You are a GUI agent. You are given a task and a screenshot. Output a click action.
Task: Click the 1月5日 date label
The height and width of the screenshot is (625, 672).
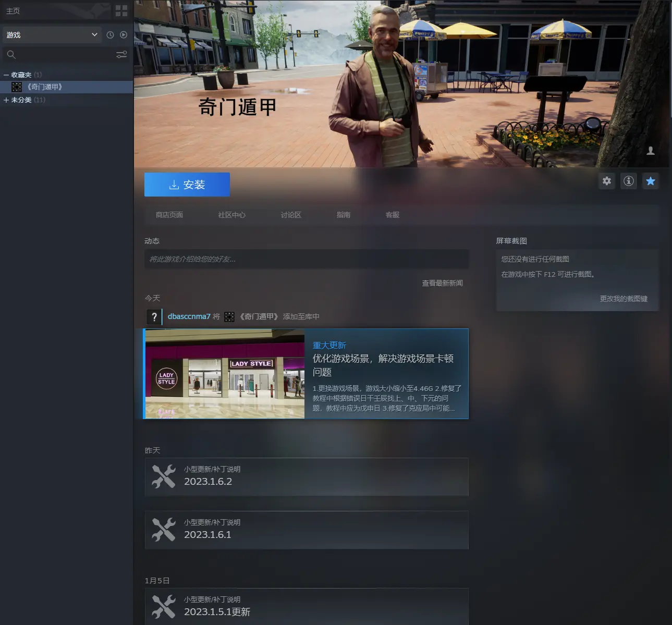click(157, 581)
